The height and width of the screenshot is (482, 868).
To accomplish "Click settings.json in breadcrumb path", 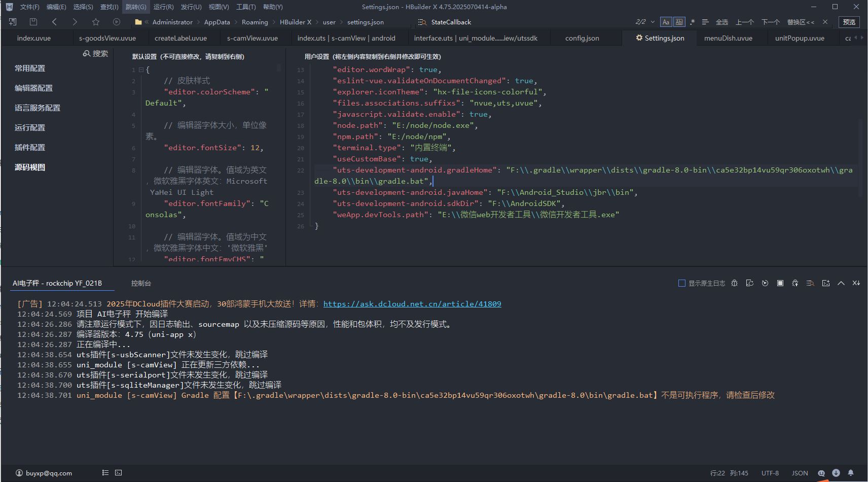I will pos(365,22).
